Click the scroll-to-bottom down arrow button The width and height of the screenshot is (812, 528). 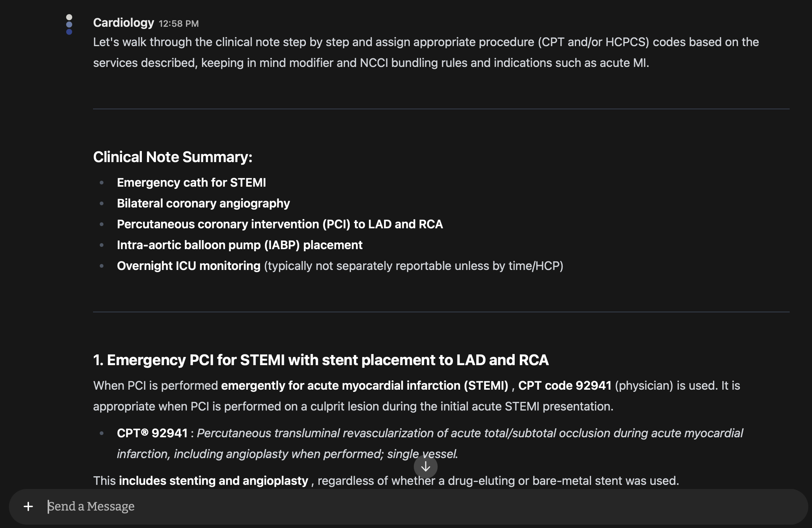pos(425,467)
